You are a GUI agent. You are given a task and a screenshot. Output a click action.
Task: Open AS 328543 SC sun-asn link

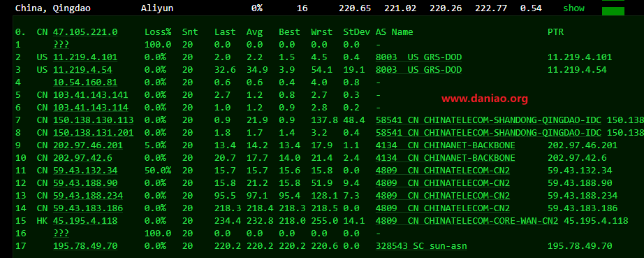(x=421, y=246)
